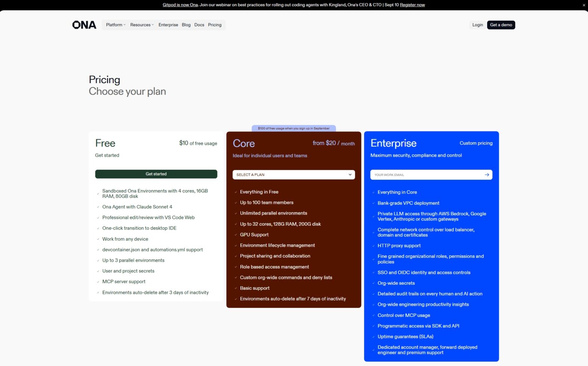
Task: Click Enterprise in the top navigation
Action: 168,25
